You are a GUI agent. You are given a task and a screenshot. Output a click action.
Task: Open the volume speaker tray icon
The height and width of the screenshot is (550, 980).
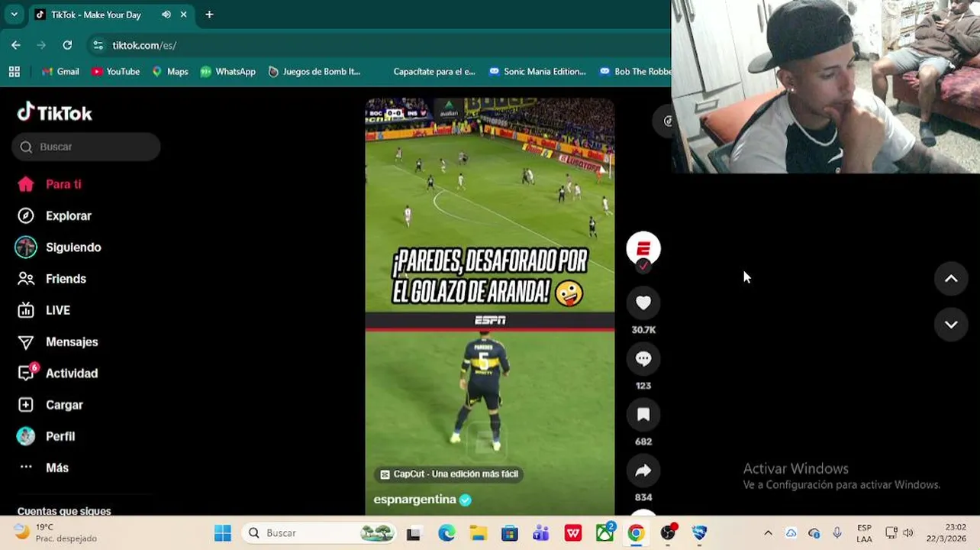click(907, 533)
